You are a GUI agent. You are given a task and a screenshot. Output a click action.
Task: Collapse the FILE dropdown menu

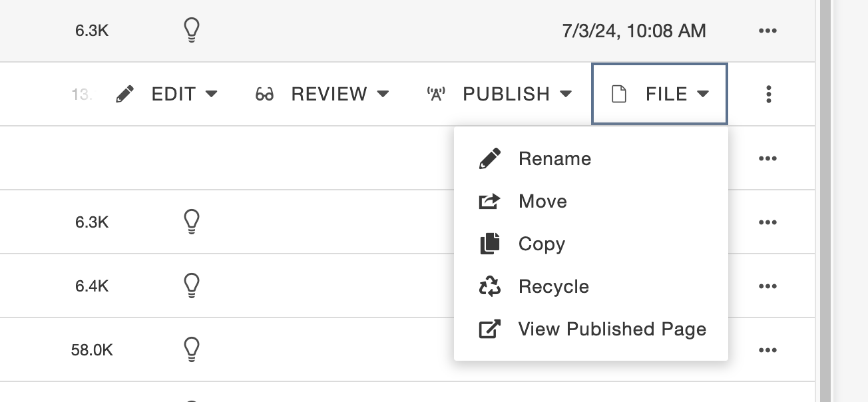(660, 94)
